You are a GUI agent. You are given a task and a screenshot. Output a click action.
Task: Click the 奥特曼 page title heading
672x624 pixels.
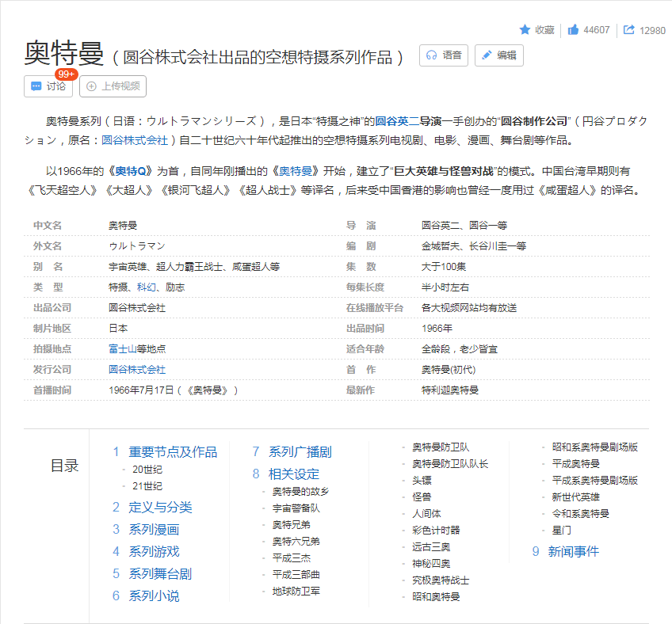pos(64,54)
